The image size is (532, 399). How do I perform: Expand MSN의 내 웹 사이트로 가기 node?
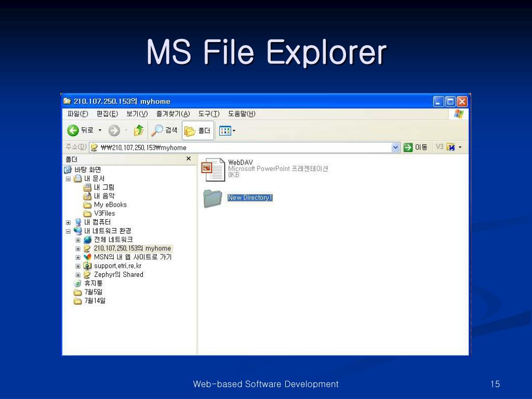[78, 258]
